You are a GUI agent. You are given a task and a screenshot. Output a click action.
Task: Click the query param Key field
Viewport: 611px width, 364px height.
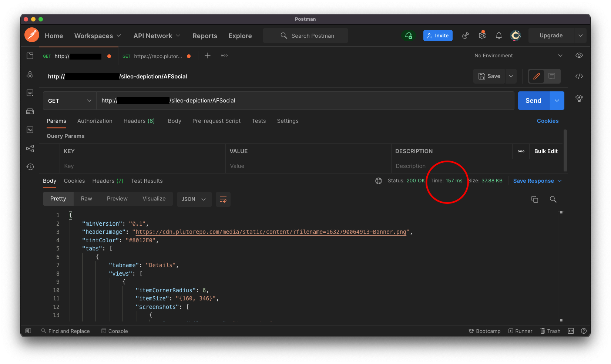[x=142, y=166]
